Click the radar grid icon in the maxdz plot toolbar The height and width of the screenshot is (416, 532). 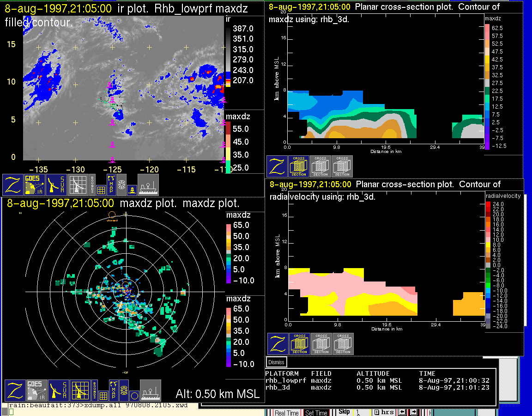(x=79, y=391)
